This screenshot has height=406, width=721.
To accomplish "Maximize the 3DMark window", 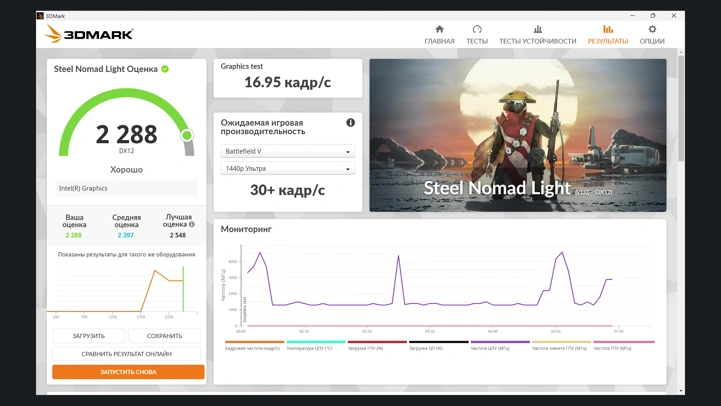I will click(652, 16).
